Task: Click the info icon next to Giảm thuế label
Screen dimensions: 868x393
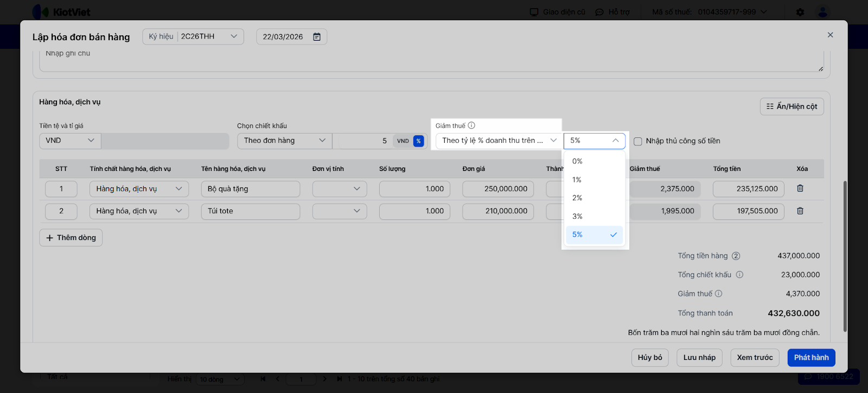Action: click(471, 125)
